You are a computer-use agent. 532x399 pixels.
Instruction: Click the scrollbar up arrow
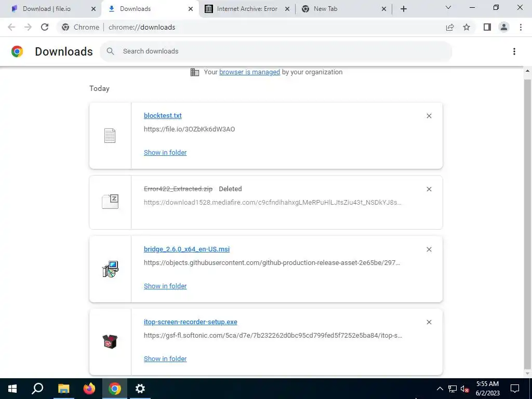pos(527,71)
